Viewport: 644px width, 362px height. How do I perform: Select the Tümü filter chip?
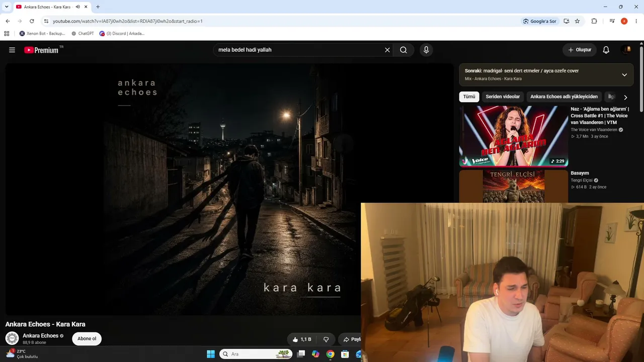click(x=469, y=97)
